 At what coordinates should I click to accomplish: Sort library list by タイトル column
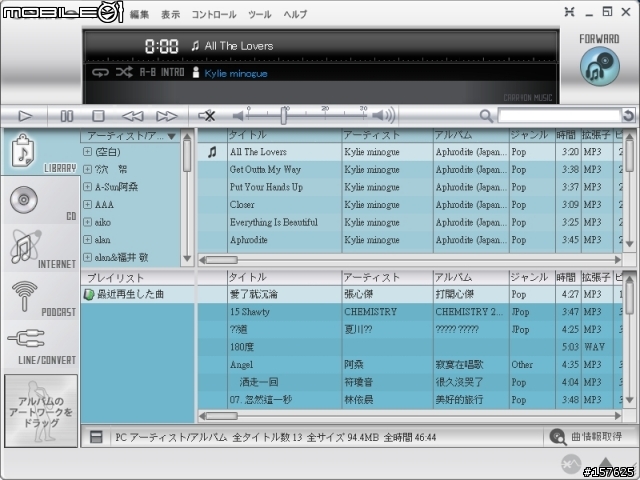tap(284, 135)
